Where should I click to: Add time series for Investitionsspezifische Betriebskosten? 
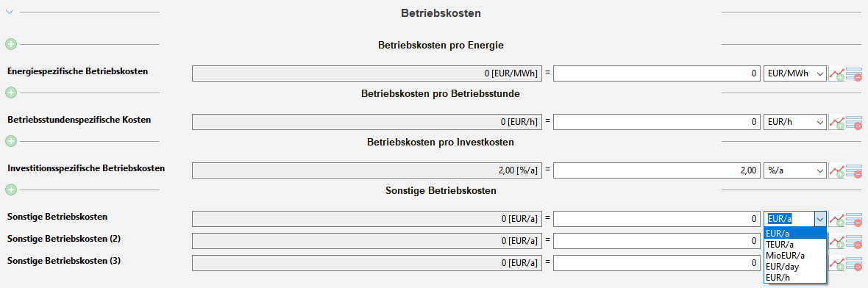click(x=836, y=170)
